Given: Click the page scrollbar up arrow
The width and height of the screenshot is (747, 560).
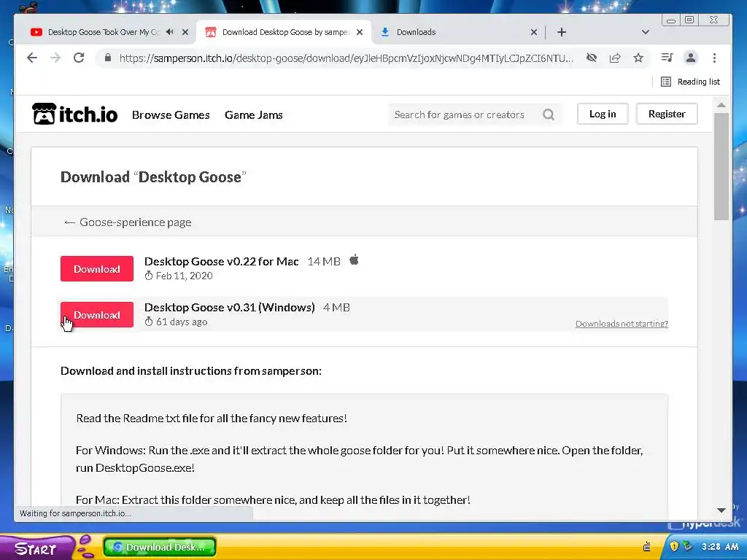Looking at the screenshot, I should tap(721, 105).
